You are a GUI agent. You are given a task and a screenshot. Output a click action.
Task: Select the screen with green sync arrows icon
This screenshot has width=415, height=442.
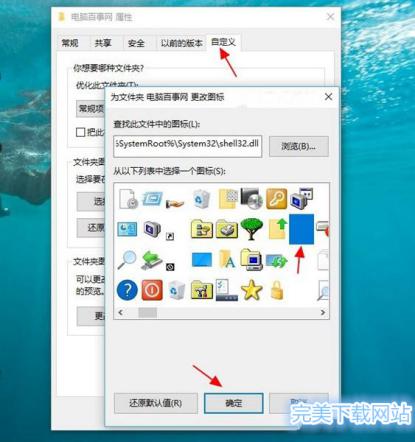pyautogui.click(x=277, y=261)
